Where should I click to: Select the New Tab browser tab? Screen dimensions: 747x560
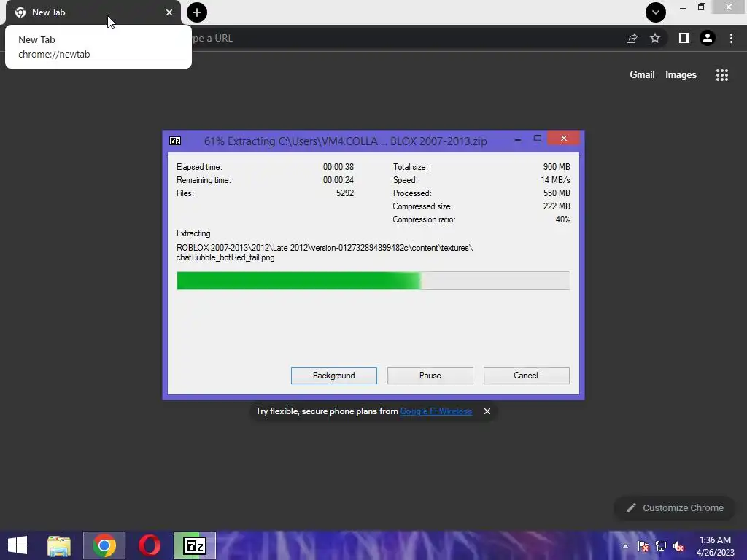click(93, 12)
